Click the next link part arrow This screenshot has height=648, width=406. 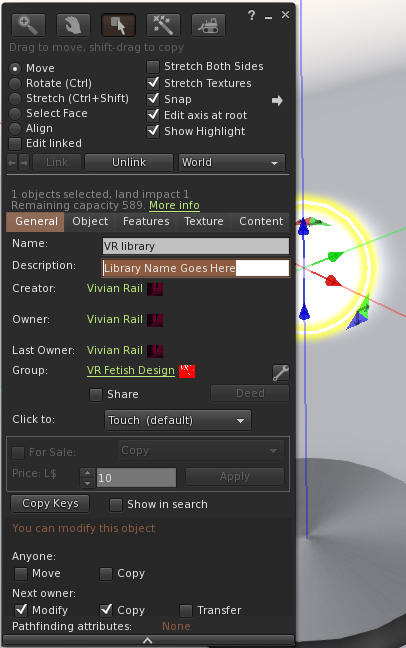24,162
